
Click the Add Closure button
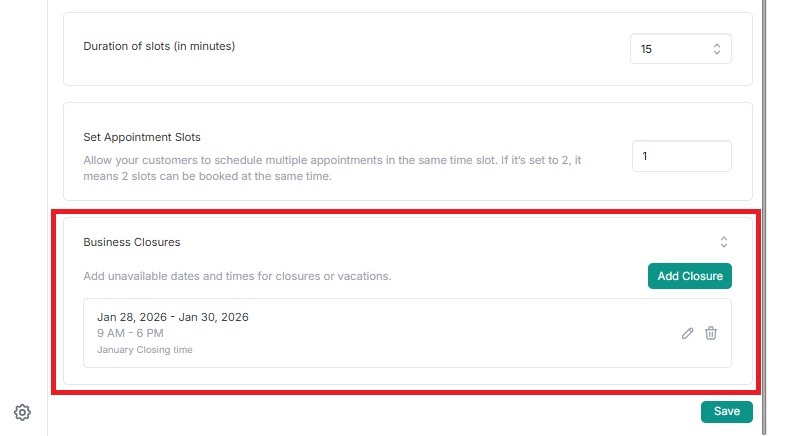690,276
